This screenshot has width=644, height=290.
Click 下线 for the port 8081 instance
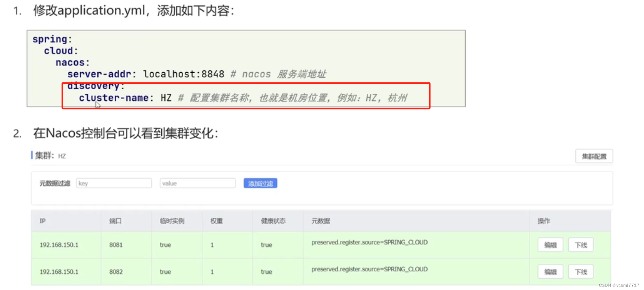pos(581,245)
